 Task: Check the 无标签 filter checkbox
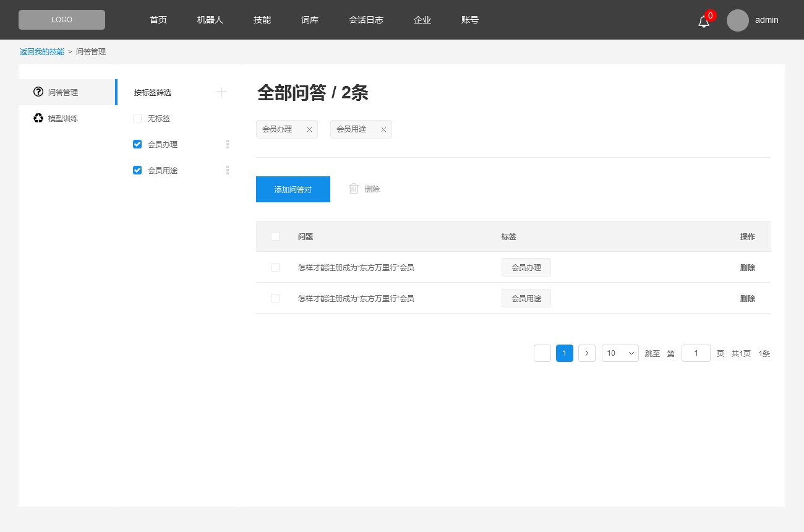click(137, 118)
